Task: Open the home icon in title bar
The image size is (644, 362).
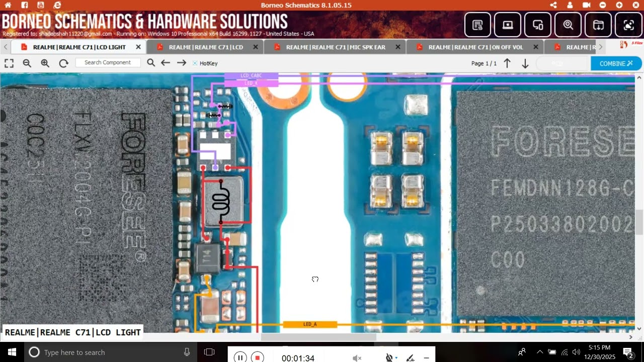Action: click(8, 5)
